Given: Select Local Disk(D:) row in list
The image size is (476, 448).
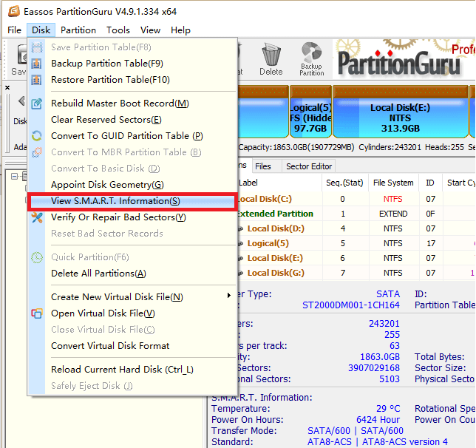Looking at the screenshot, I should click(356, 228).
